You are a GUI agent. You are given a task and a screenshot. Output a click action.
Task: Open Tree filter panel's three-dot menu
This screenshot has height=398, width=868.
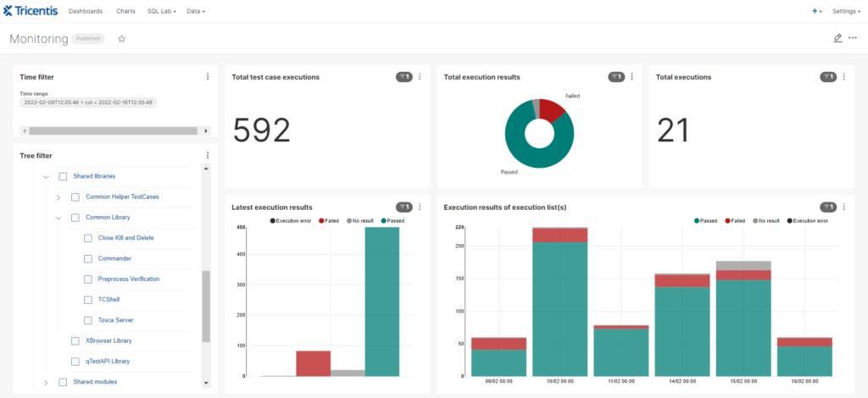[208, 155]
